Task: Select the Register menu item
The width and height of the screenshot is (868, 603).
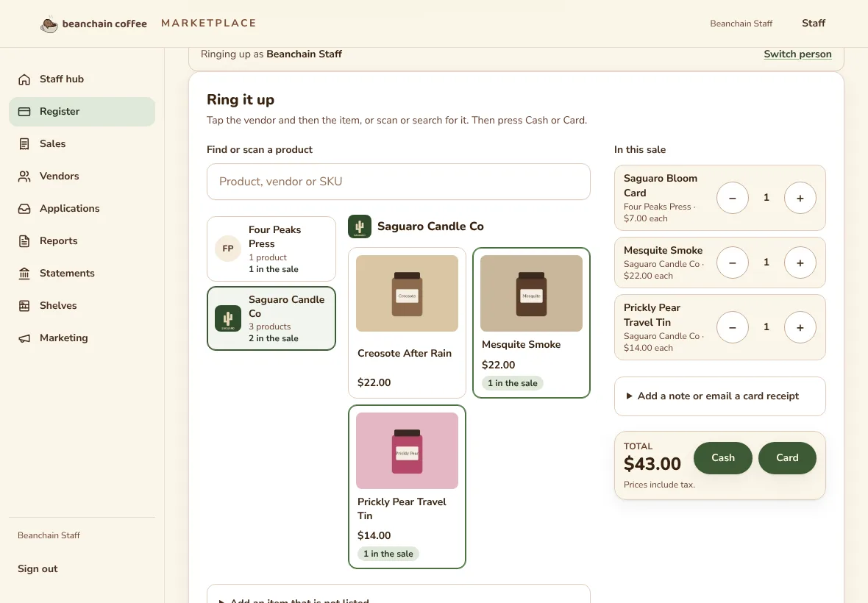Action: (82, 112)
